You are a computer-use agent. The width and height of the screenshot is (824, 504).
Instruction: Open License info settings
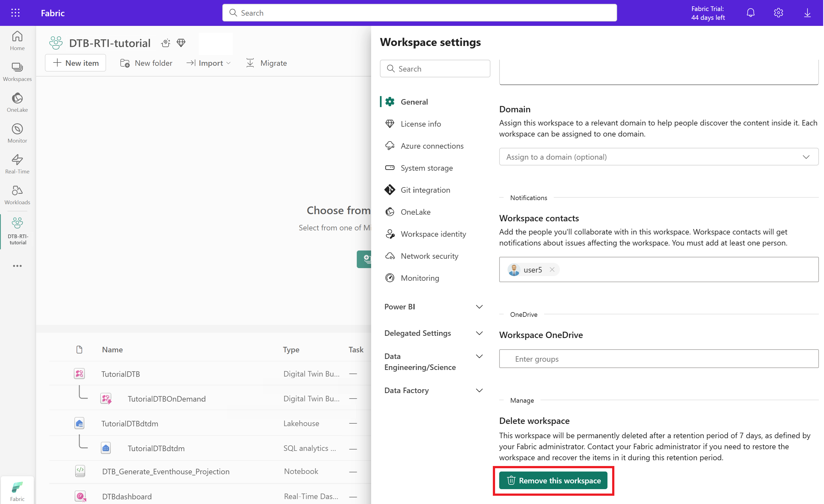tap(421, 124)
